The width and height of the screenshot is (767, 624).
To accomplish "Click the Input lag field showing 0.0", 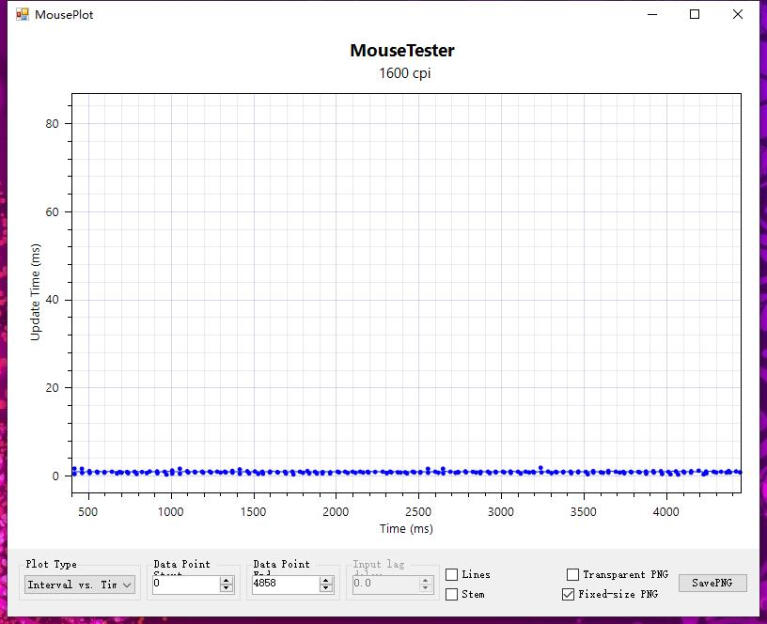I will click(385, 584).
